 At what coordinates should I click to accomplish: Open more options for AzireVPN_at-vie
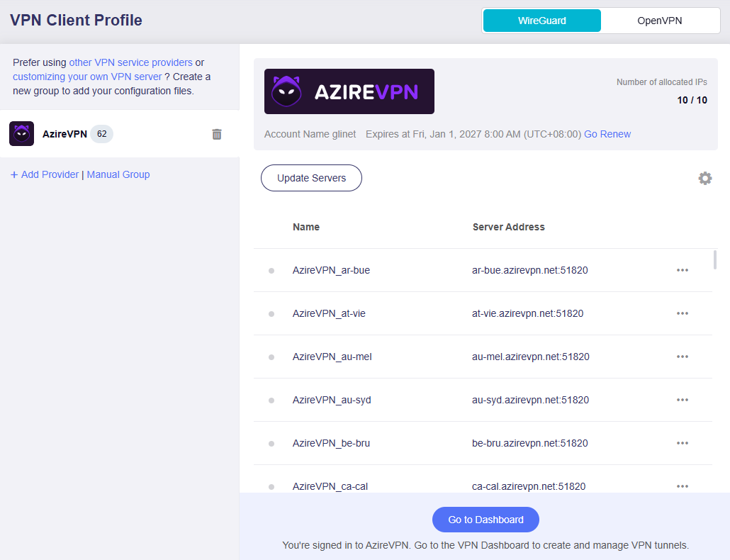683,313
